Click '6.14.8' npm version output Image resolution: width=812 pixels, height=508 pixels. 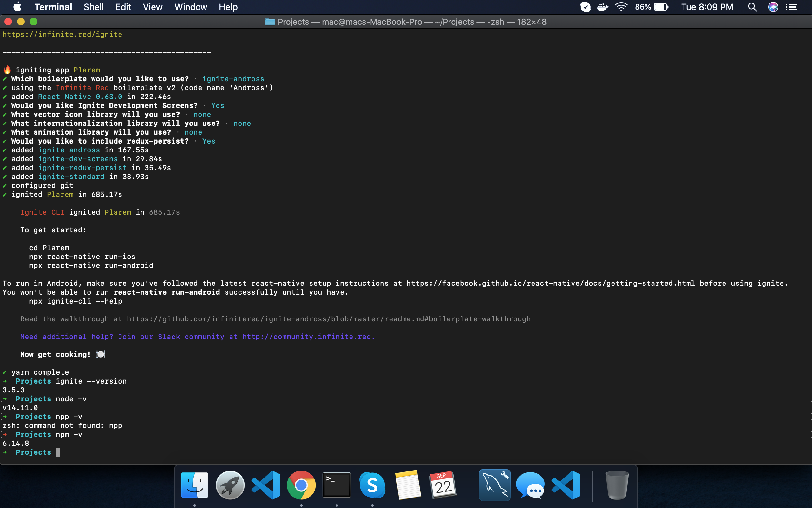16,444
